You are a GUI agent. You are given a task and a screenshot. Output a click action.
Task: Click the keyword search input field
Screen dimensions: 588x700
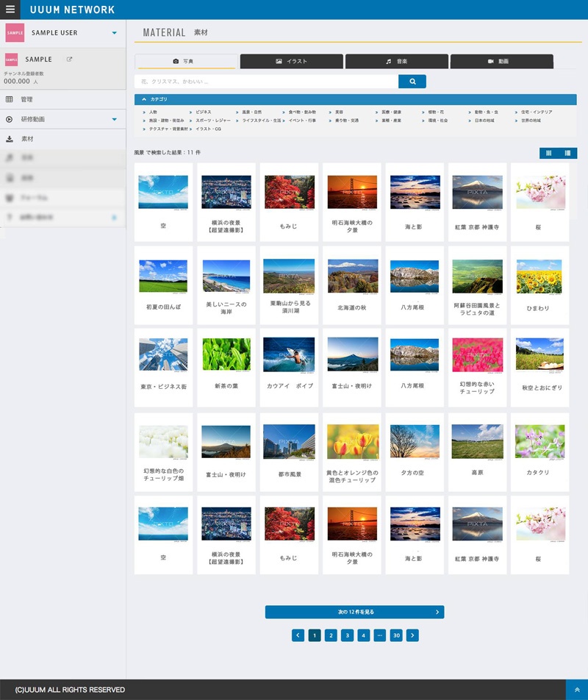[266, 82]
